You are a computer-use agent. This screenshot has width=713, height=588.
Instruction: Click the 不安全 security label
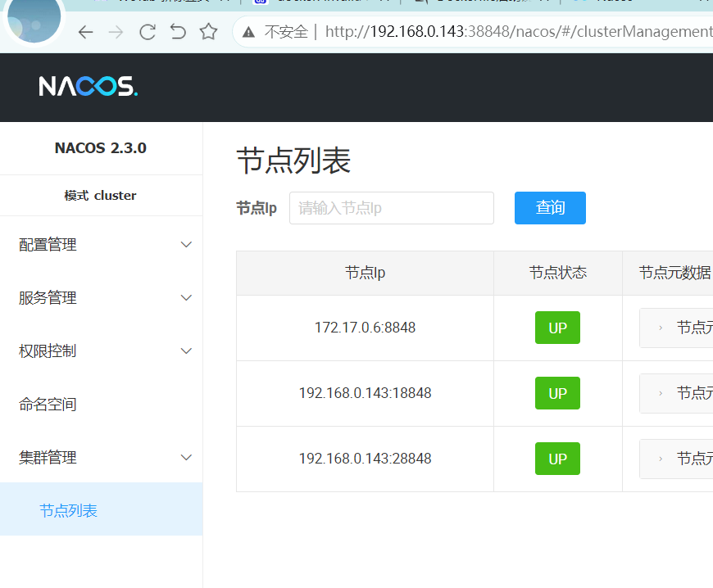(x=286, y=32)
